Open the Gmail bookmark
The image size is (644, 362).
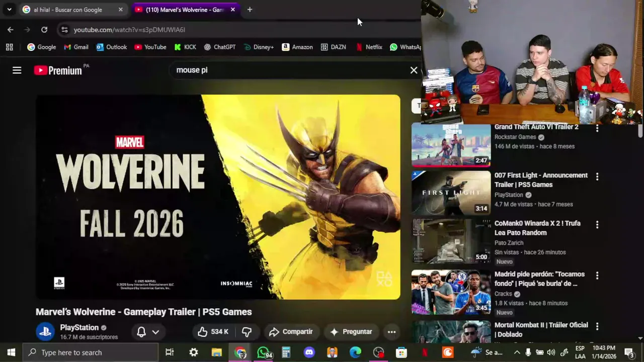[76, 47]
